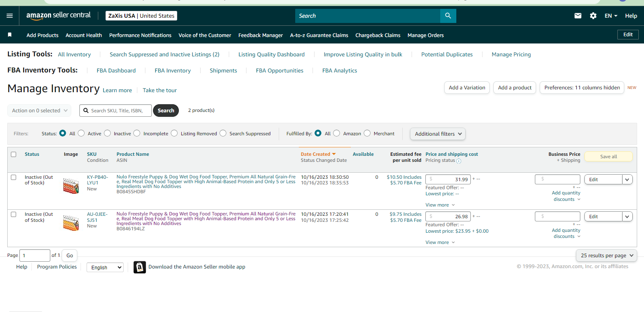The width and height of the screenshot is (644, 312).
Task: Click the price field showing 26.98
Action: tap(448, 217)
